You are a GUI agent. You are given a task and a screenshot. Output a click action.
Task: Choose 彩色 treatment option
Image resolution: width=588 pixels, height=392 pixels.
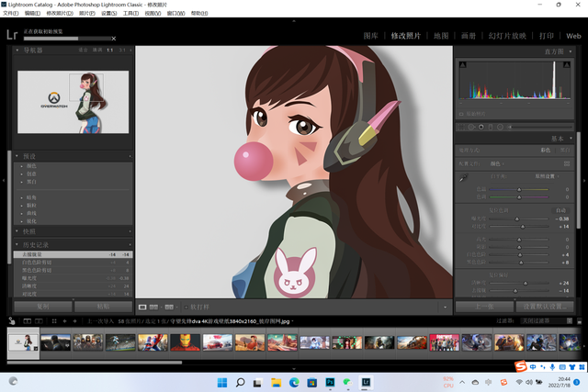coord(545,151)
